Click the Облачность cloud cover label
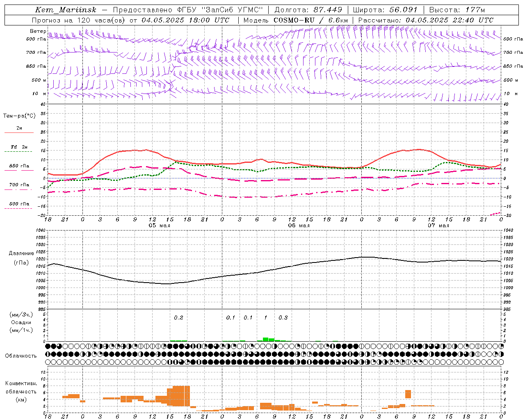525x420 pixels. [21, 356]
